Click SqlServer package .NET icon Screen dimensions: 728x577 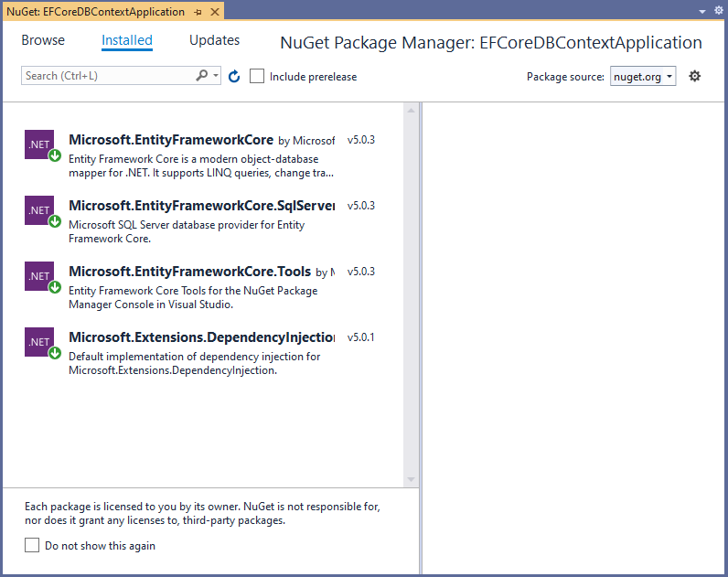coord(39,210)
